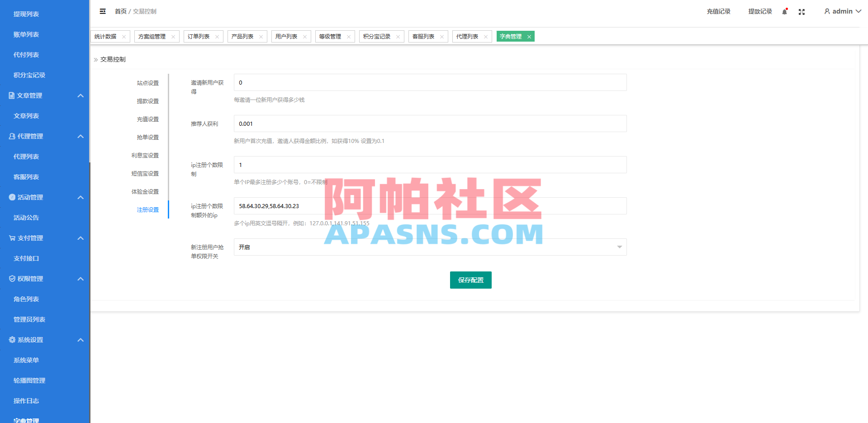Click the ip注册个数限制 input field

[430, 165]
